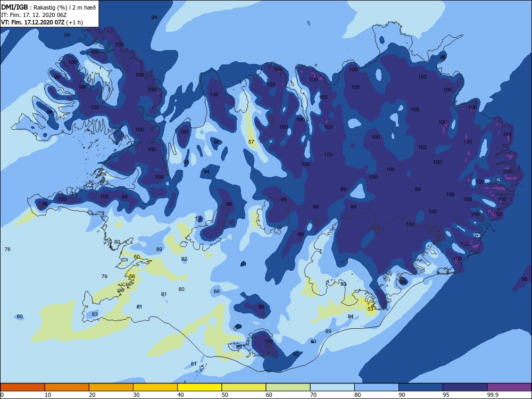Click the humidity value 53 on the map
This screenshot has height=399, width=532.
click(x=370, y=309)
